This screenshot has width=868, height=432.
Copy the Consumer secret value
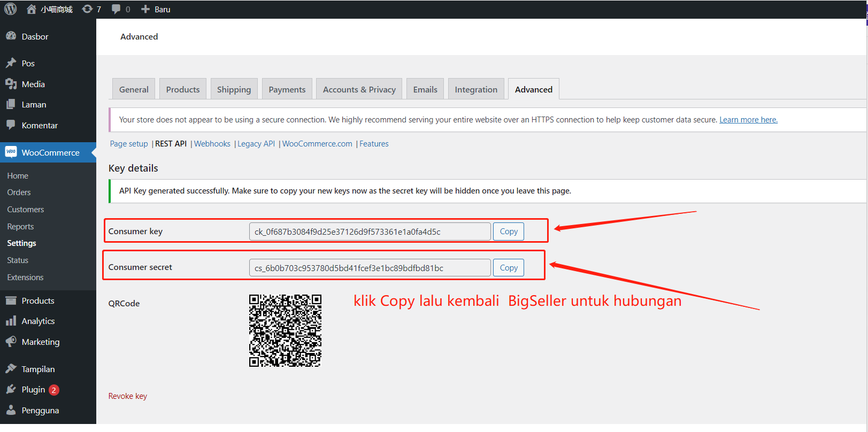[509, 268]
